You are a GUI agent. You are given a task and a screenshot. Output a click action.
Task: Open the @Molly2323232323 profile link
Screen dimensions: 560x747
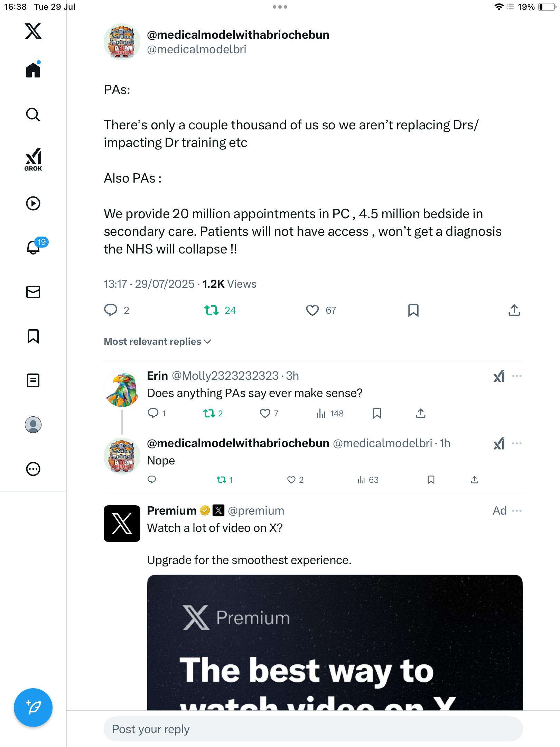(225, 376)
